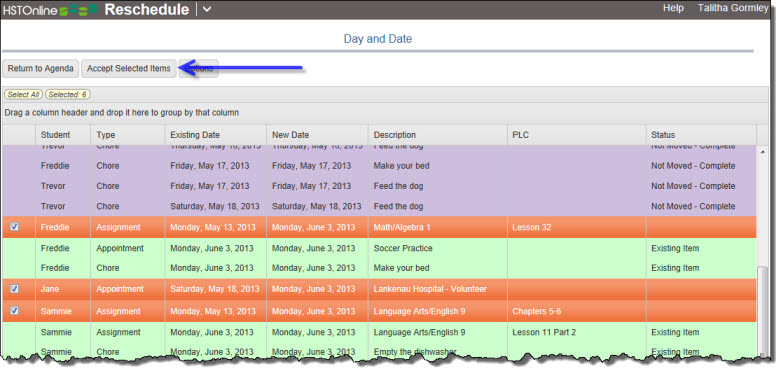Viewport: 776px width, 368px height.
Task: Click Reschedule page title
Action: (x=147, y=9)
